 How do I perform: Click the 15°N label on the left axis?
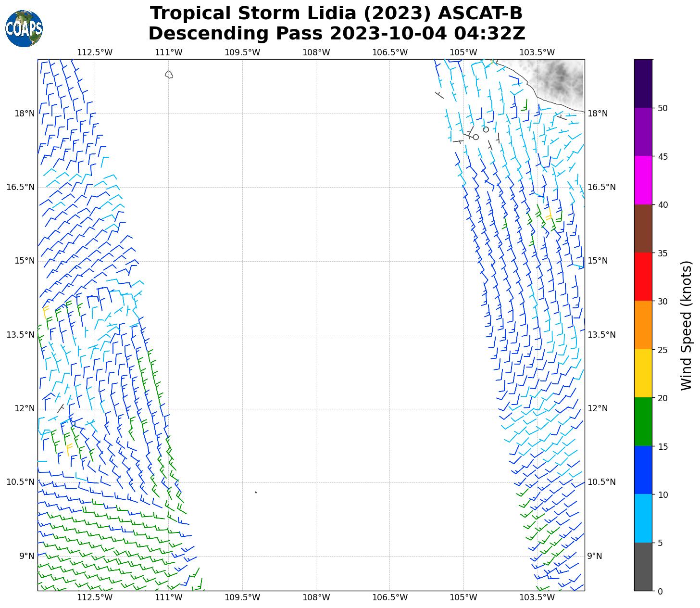pos(25,261)
